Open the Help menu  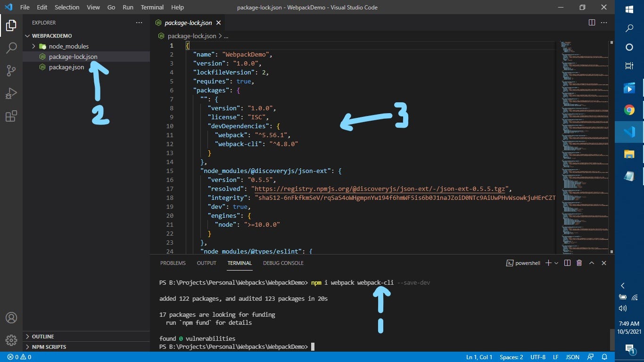coord(177,7)
